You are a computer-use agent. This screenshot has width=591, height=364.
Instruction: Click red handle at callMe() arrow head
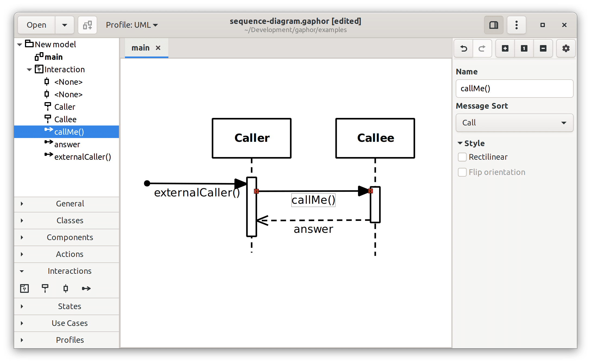tap(370, 191)
